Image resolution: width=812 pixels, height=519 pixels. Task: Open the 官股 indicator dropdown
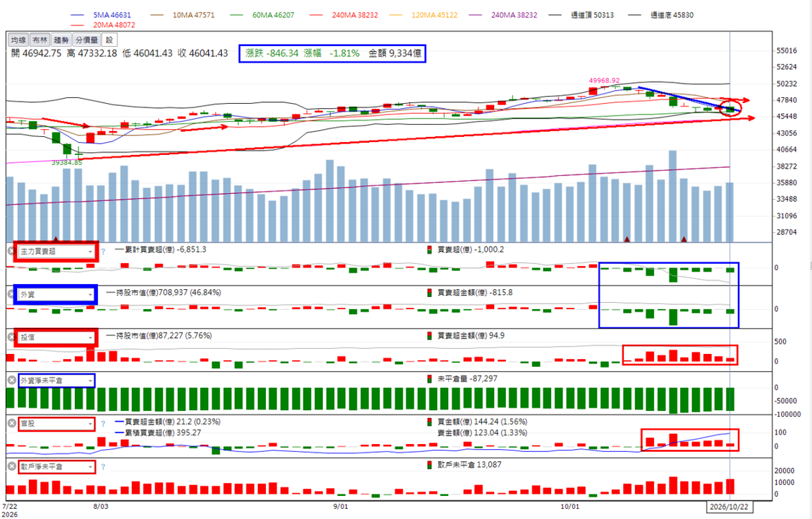(56, 423)
